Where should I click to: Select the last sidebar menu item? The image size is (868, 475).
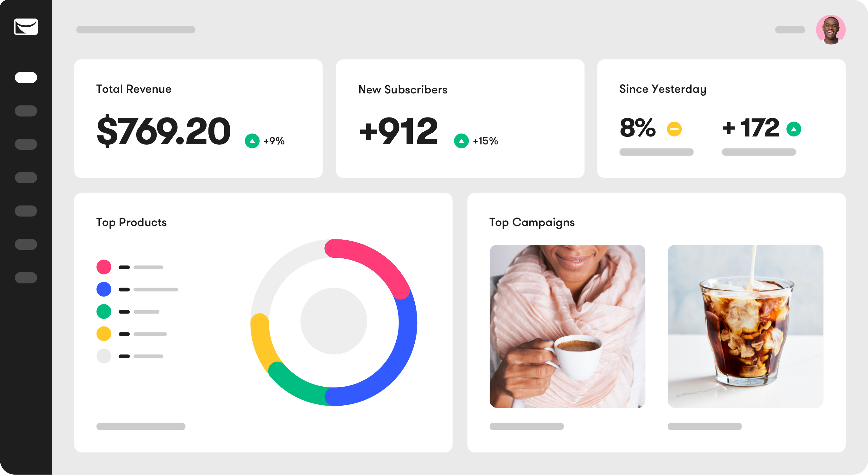(26, 278)
